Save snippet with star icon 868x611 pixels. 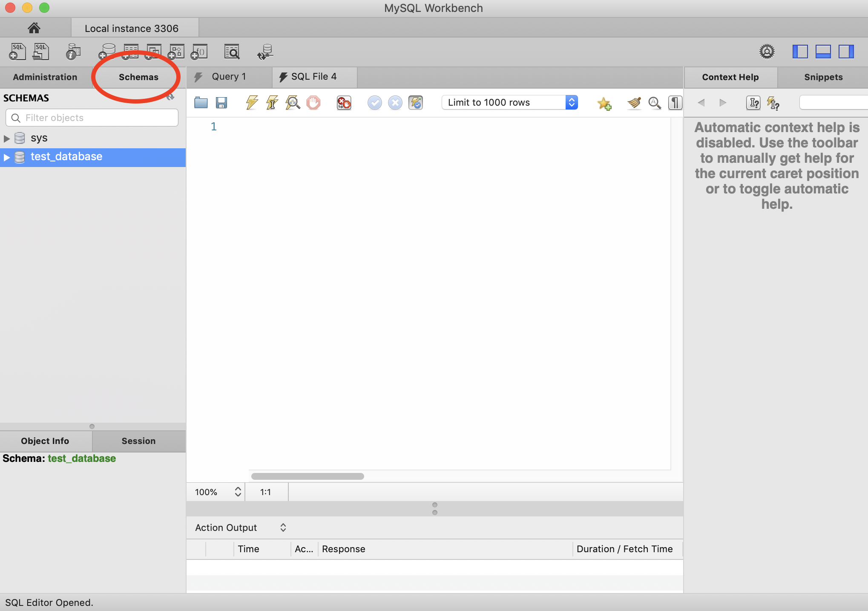[604, 103]
